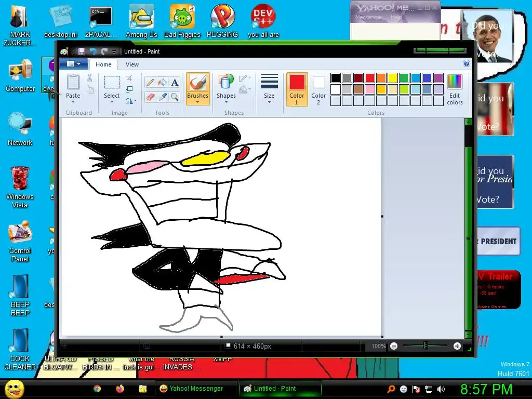Pick the black color swatch

point(336,78)
